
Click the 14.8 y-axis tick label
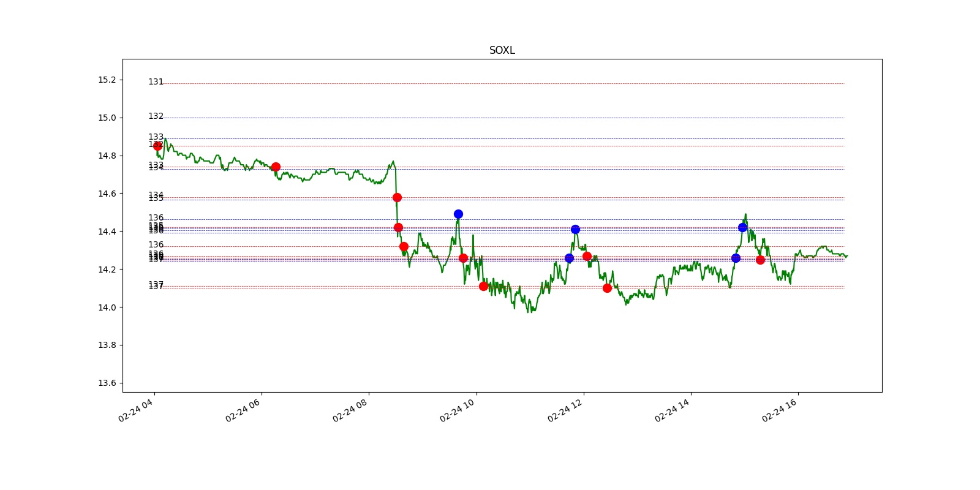tap(107, 156)
